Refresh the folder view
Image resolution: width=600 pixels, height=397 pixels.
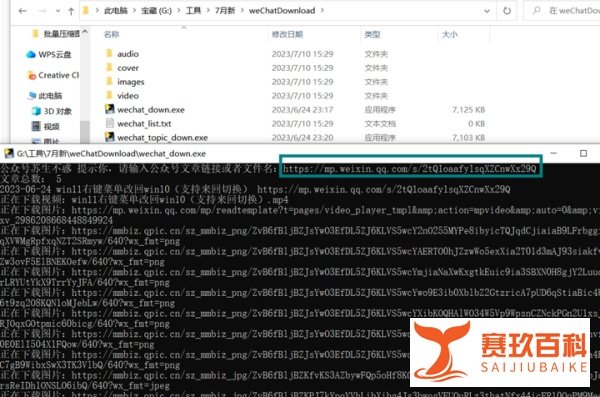point(507,11)
